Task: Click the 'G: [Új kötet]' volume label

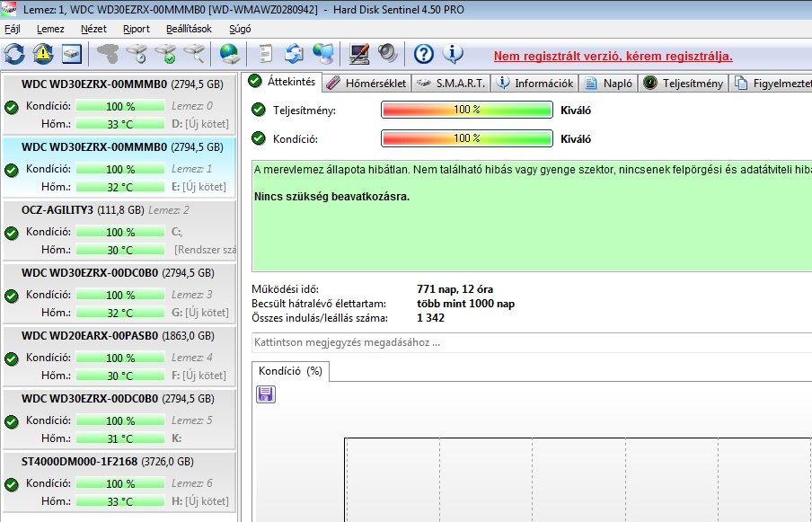Action: click(200, 313)
